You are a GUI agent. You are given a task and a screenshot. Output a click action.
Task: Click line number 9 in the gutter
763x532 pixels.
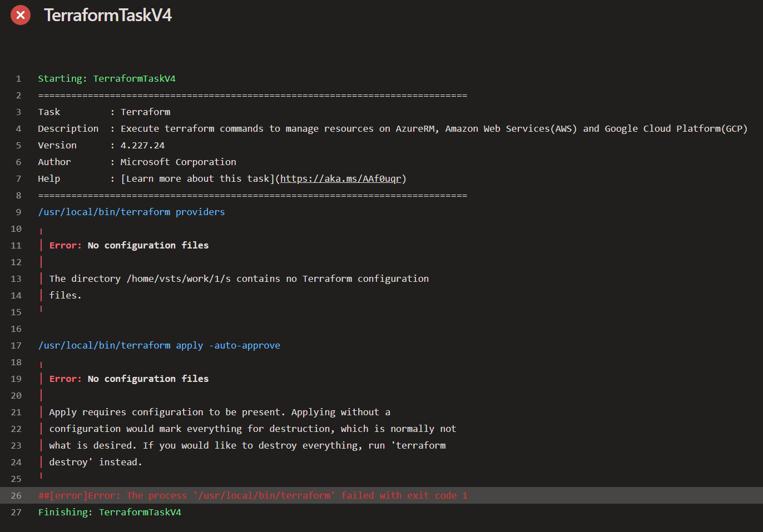[18, 212]
